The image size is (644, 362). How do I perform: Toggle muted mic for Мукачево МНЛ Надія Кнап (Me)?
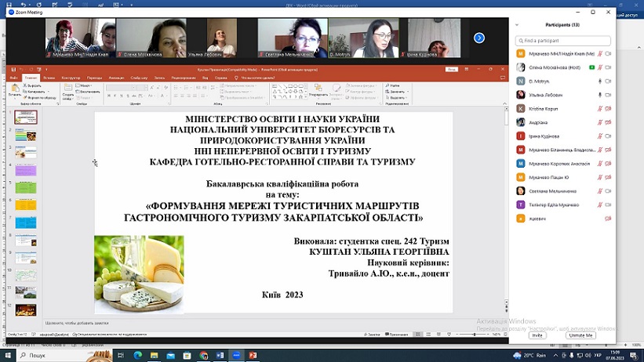click(599, 54)
